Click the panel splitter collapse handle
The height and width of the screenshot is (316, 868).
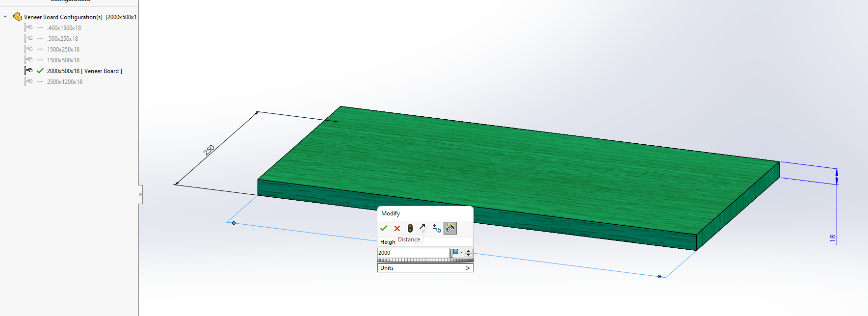(140, 194)
